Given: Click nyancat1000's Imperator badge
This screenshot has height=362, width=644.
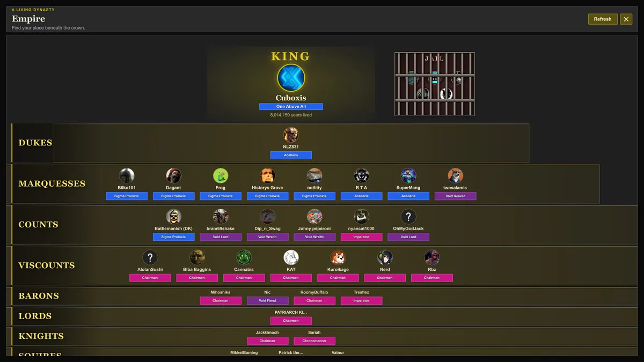Looking at the screenshot, I should [361, 237].
